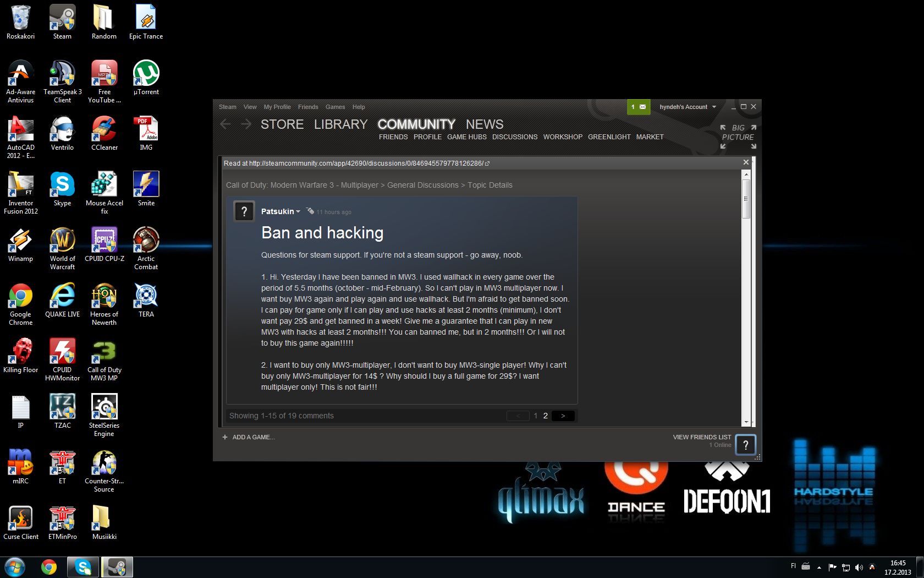Open the Friends menu in menu bar
Viewport: 924px width, 578px height.
308,107
